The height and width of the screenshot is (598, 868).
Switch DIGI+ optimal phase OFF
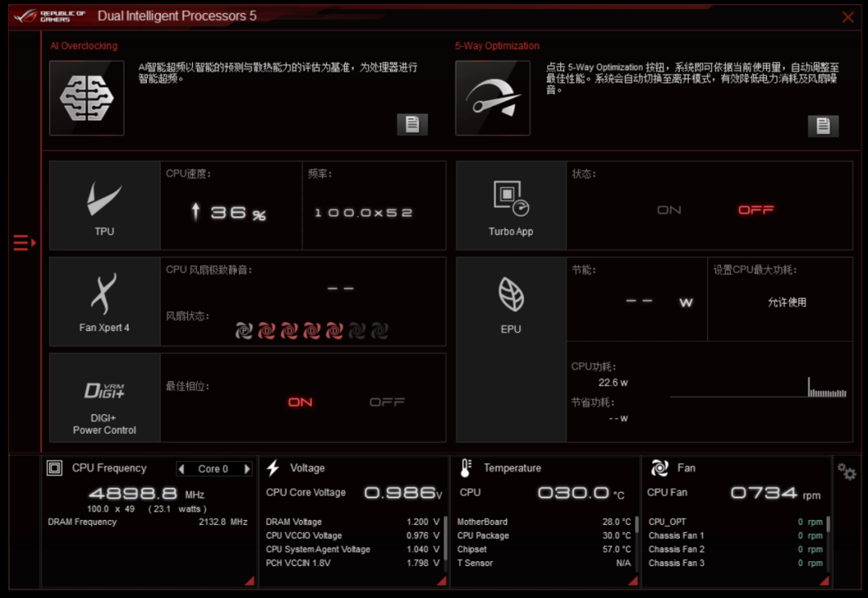pos(387,403)
